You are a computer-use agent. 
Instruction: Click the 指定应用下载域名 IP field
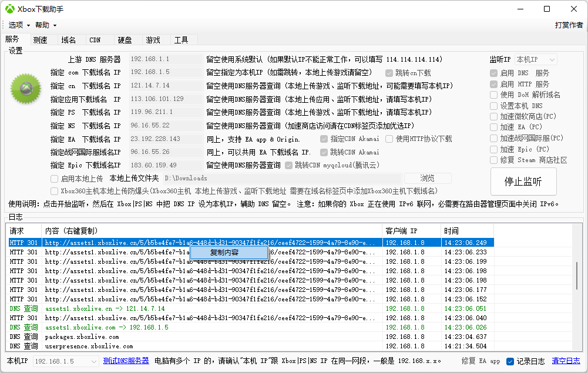tap(166, 99)
